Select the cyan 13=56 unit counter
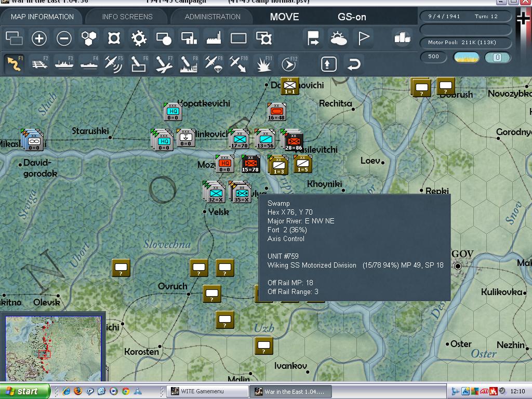The height and width of the screenshot is (399, 532). pos(265,139)
